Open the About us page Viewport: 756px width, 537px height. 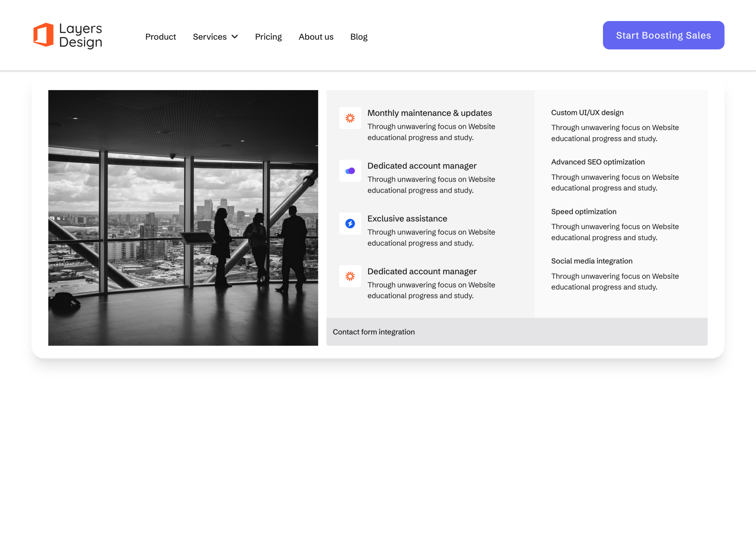(316, 37)
